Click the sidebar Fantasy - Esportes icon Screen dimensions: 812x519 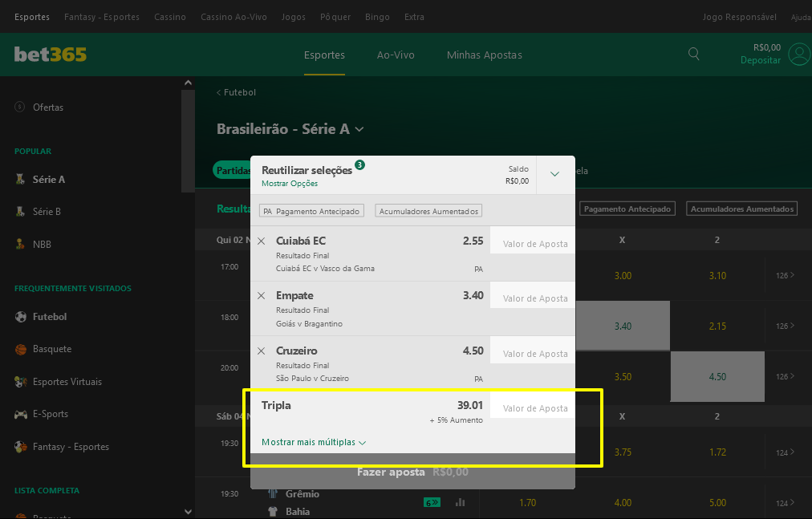coord(21,447)
